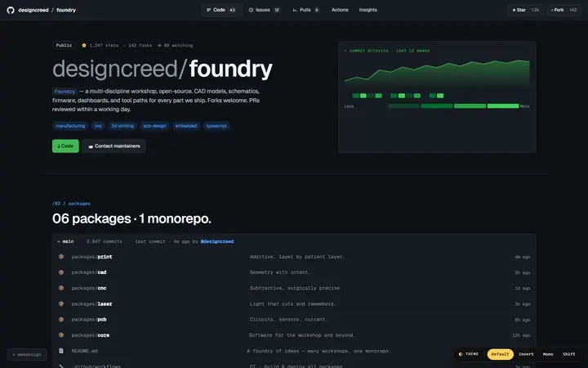Click the weedesign back link

(27, 354)
